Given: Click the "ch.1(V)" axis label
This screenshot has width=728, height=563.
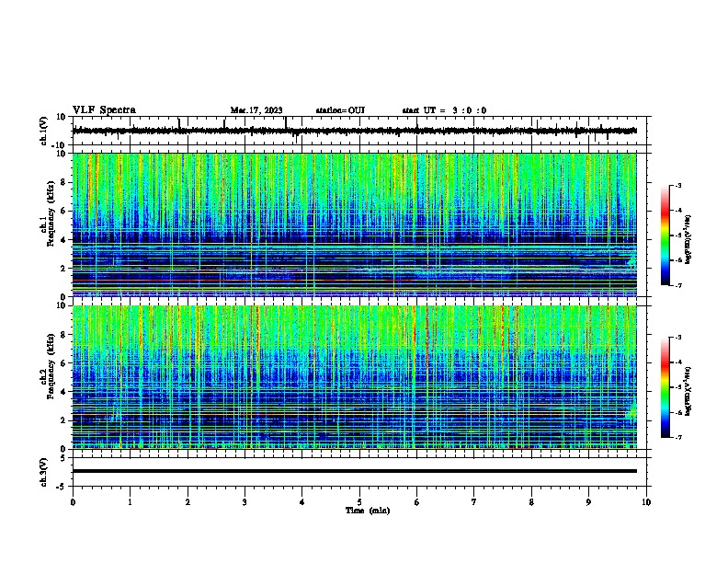Looking at the screenshot, I should [44, 131].
